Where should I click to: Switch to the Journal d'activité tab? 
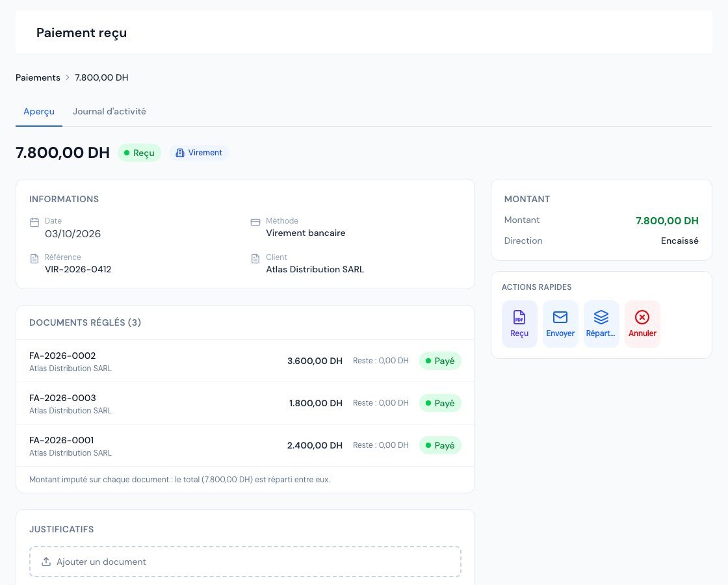[x=109, y=111]
